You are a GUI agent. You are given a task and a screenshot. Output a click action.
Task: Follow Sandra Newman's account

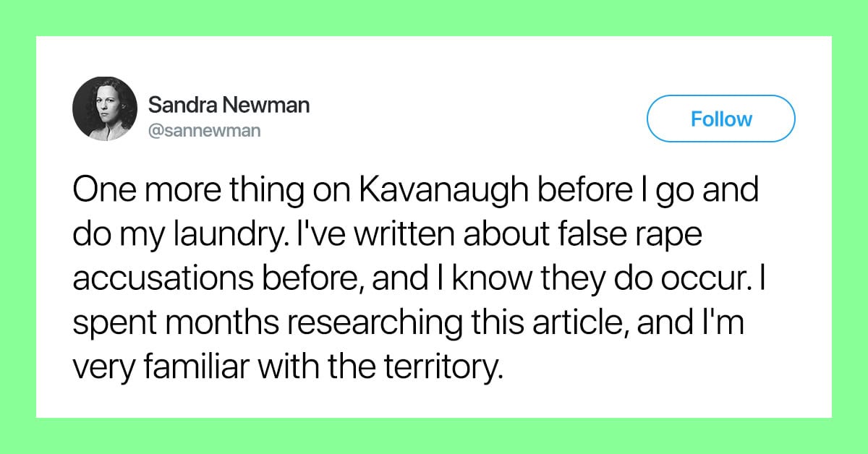tap(720, 119)
